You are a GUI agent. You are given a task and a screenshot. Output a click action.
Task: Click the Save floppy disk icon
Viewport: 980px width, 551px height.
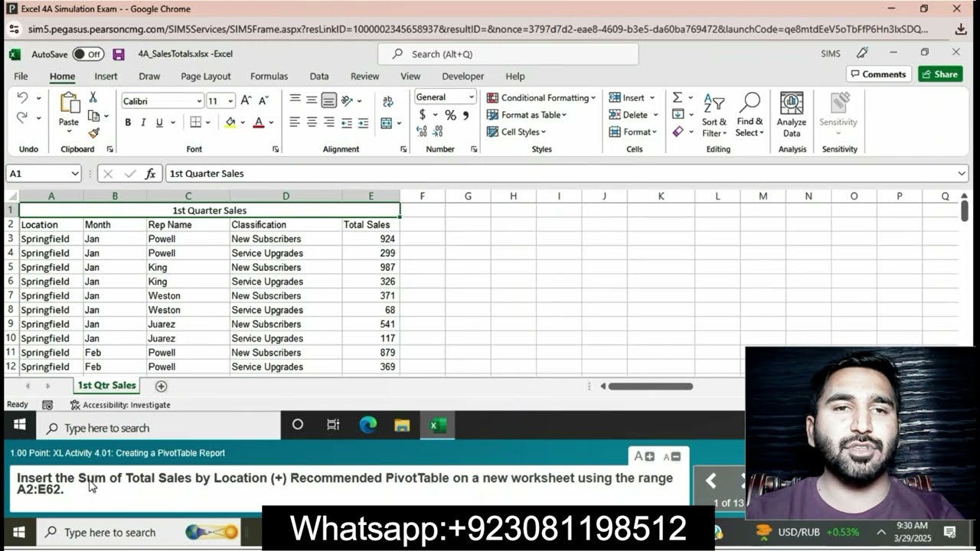[119, 54]
